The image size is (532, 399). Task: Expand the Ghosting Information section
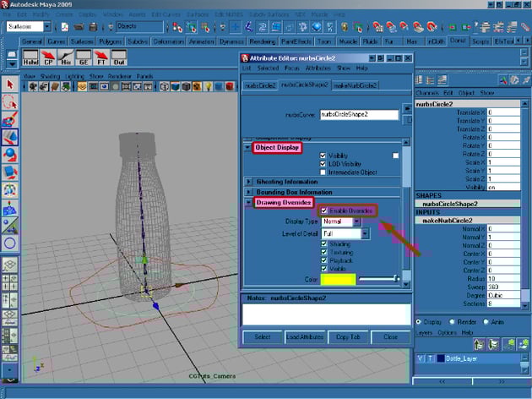249,181
